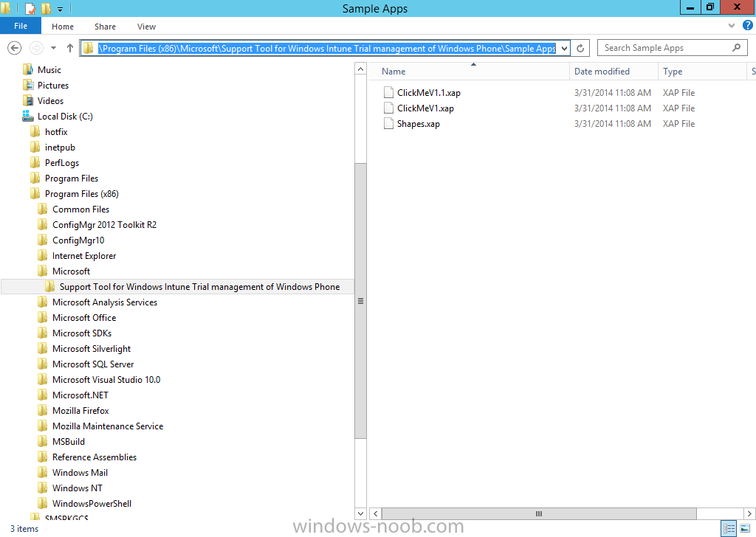
Task: Select Support Tool for Windows Intune folder
Action: pyautogui.click(x=199, y=286)
